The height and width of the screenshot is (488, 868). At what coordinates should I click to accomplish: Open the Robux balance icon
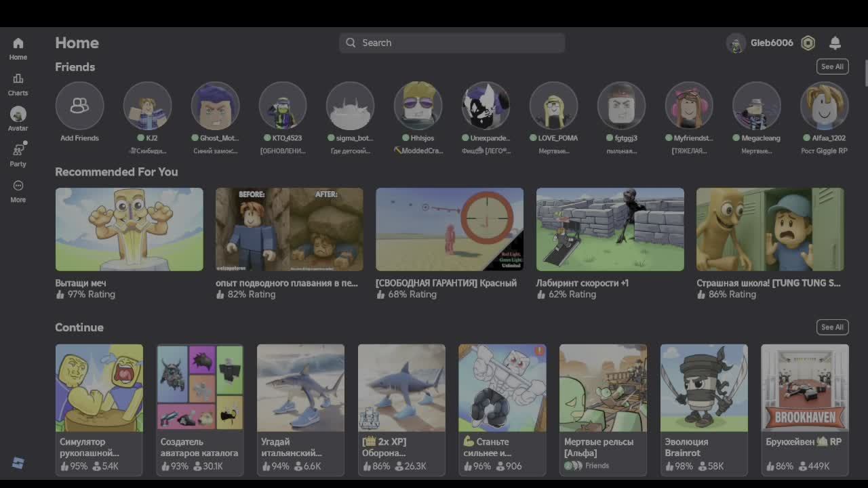pyautogui.click(x=808, y=43)
